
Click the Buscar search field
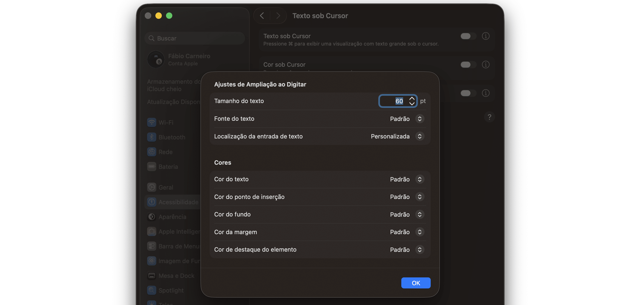click(194, 38)
